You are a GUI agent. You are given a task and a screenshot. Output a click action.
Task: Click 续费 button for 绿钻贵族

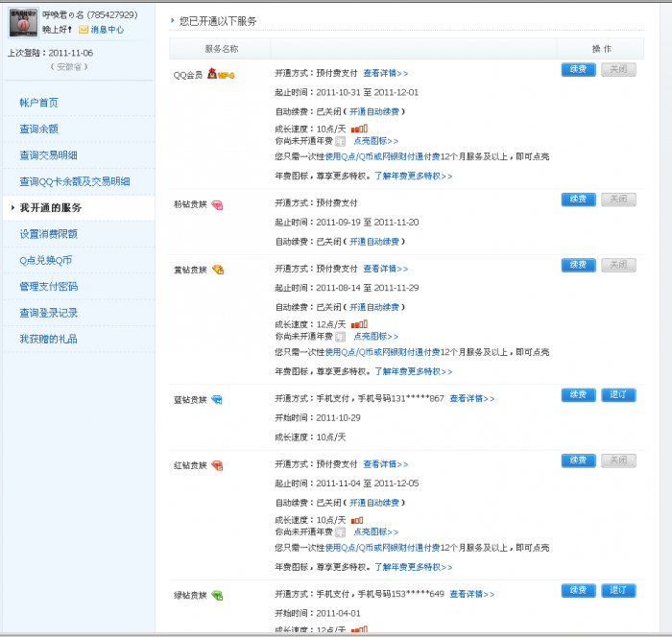pos(578,591)
